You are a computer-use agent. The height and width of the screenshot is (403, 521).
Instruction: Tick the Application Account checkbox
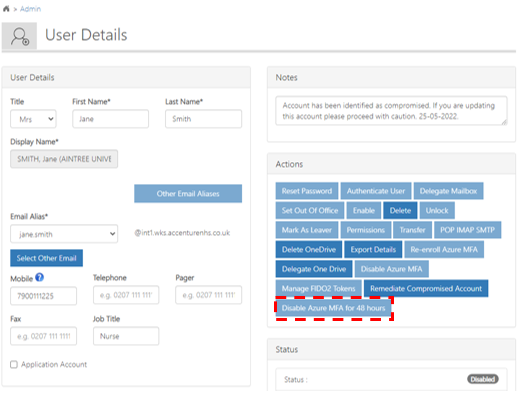coord(14,364)
